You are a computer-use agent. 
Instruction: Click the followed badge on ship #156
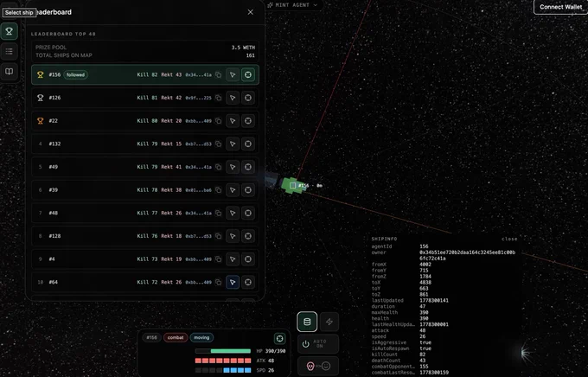75,74
